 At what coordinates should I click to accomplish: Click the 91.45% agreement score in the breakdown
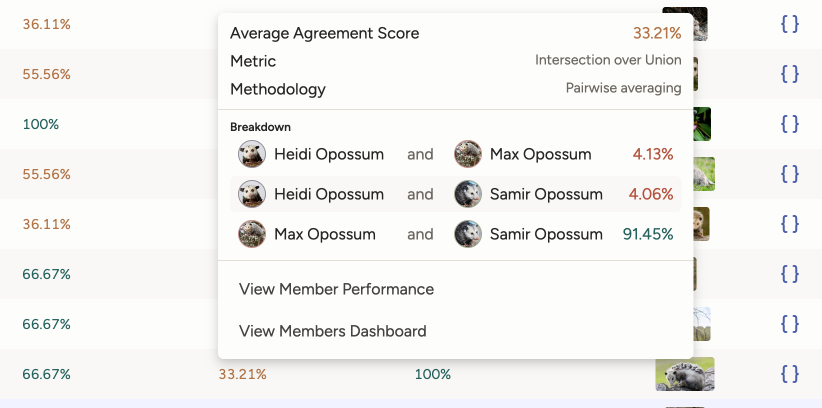click(647, 234)
